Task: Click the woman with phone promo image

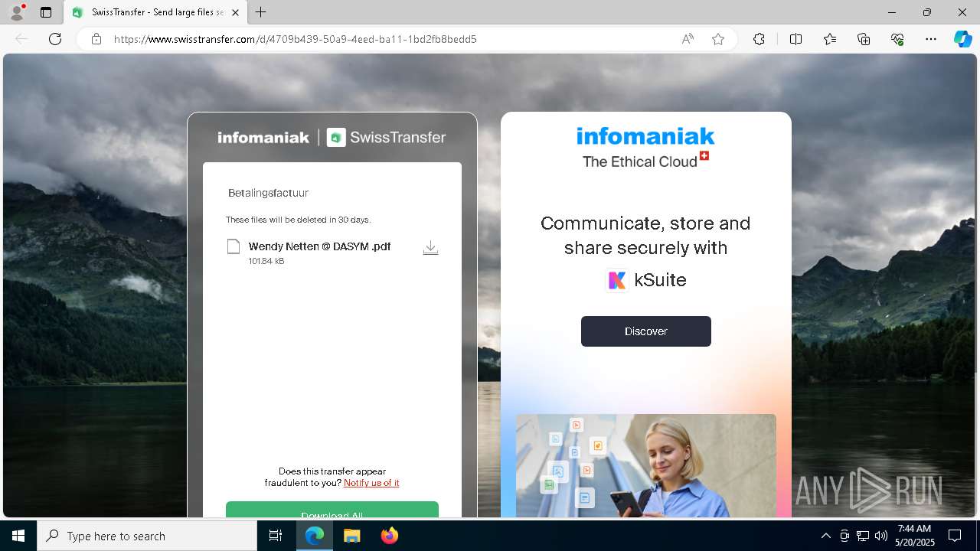Action: pyautogui.click(x=646, y=465)
